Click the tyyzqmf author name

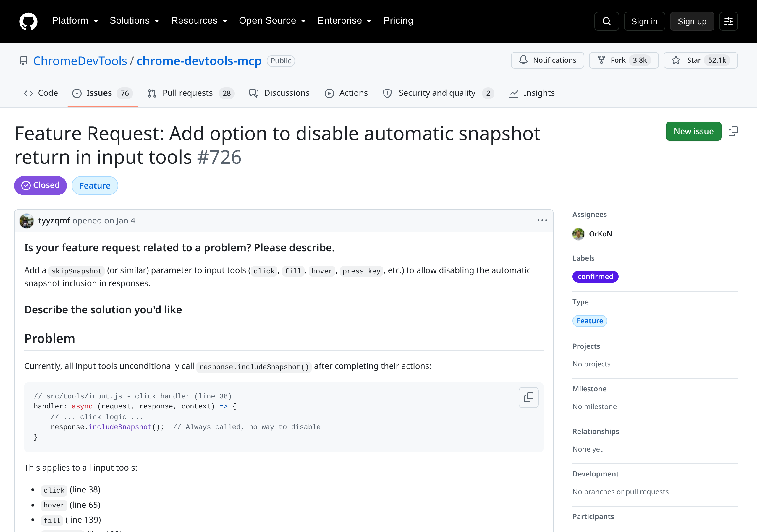pos(54,220)
